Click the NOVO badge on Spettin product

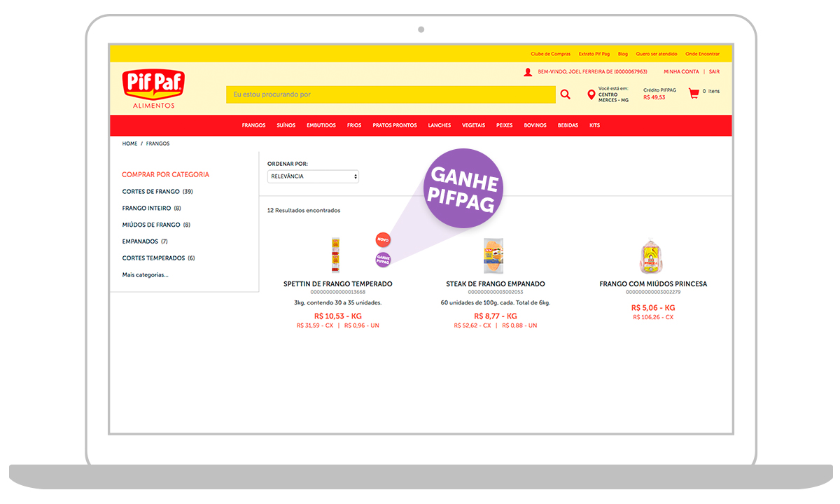[383, 239]
